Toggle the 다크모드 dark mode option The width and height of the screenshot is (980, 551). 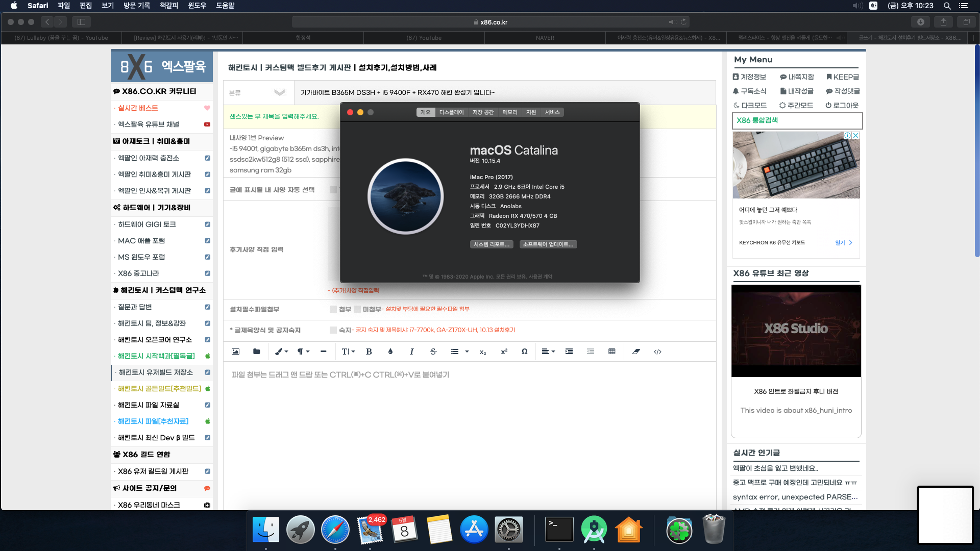[x=750, y=106]
